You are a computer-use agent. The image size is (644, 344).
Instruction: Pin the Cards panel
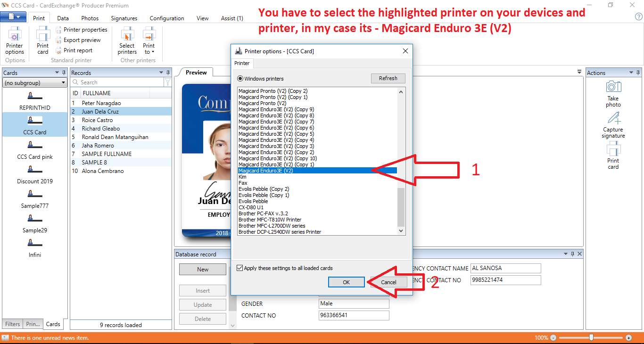(x=64, y=73)
